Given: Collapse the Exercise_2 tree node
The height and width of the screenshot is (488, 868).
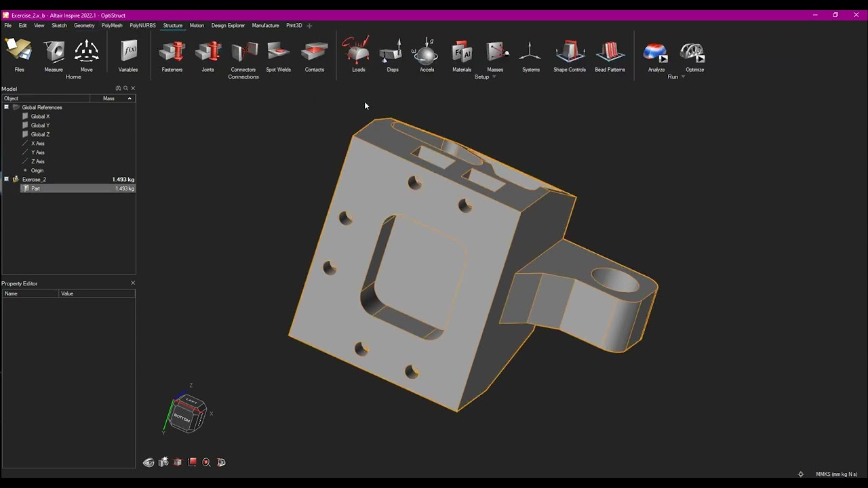Looking at the screenshot, I should 6,179.
